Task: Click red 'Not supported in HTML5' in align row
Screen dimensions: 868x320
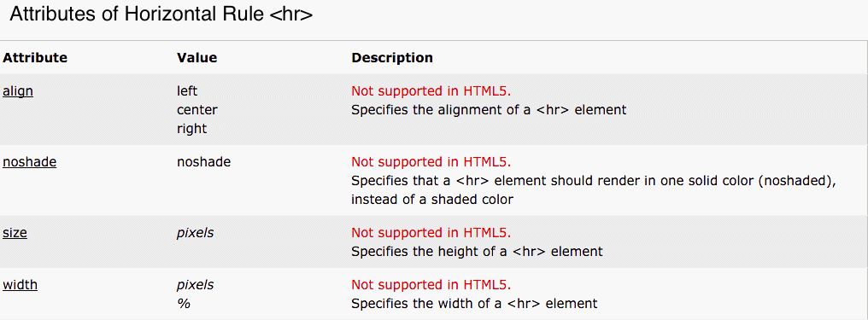Action: pyautogui.click(x=431, y=91)
